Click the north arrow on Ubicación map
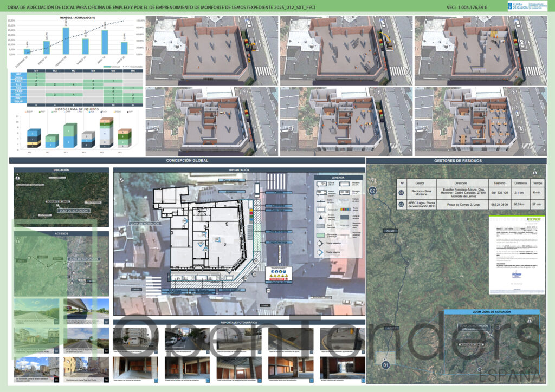Image resolution: width=555 pixels, height=392 pixels. [17, 178]
